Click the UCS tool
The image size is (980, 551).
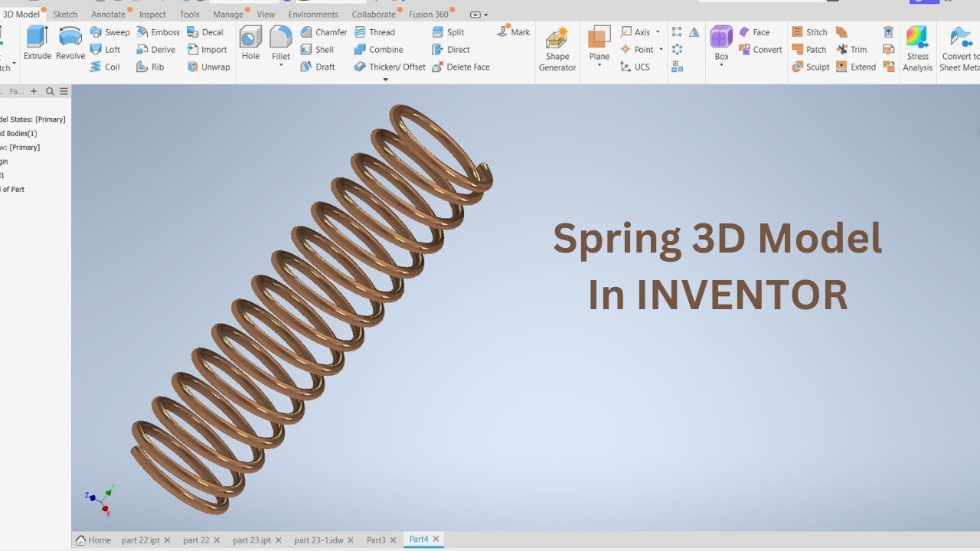(x=635, y=67)
